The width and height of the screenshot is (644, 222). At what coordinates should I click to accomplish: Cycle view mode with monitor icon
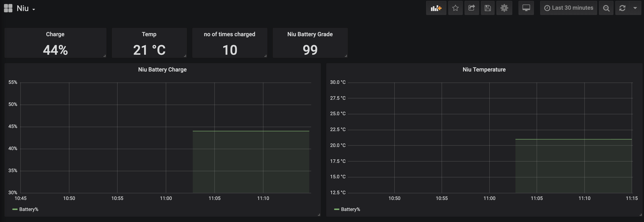[526, 8]
